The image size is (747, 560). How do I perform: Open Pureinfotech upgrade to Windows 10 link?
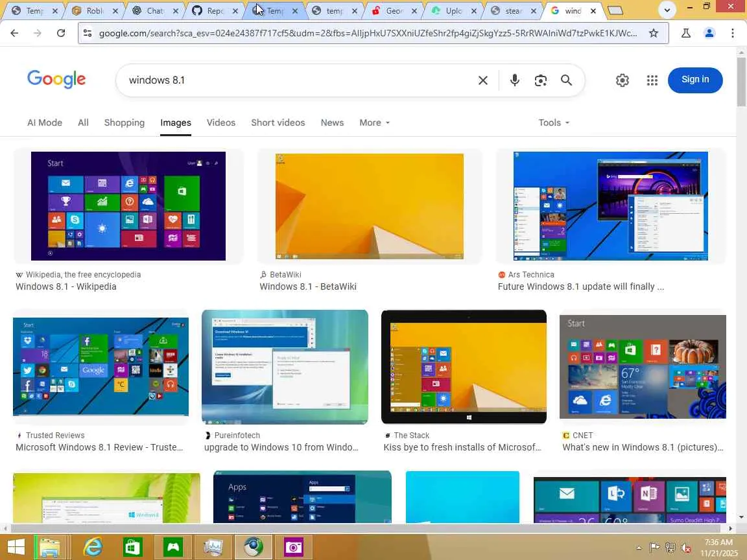(x=281, y=447)
